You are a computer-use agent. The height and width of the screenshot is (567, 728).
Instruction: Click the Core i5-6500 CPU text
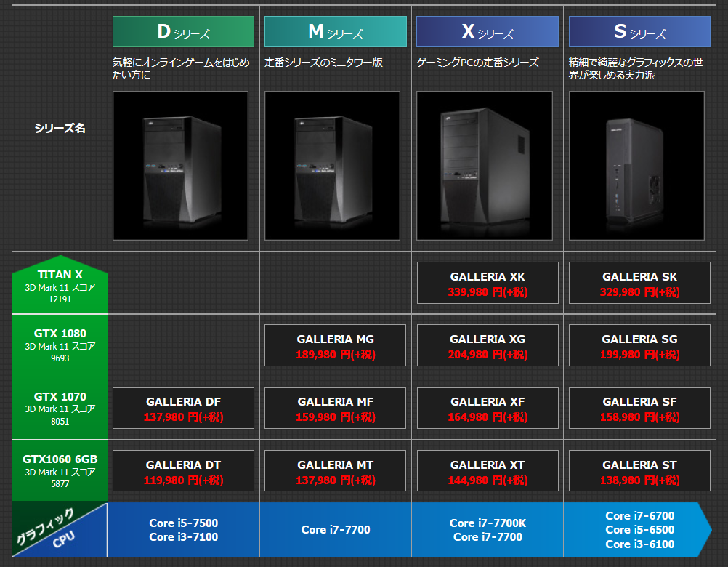point(640,530)
